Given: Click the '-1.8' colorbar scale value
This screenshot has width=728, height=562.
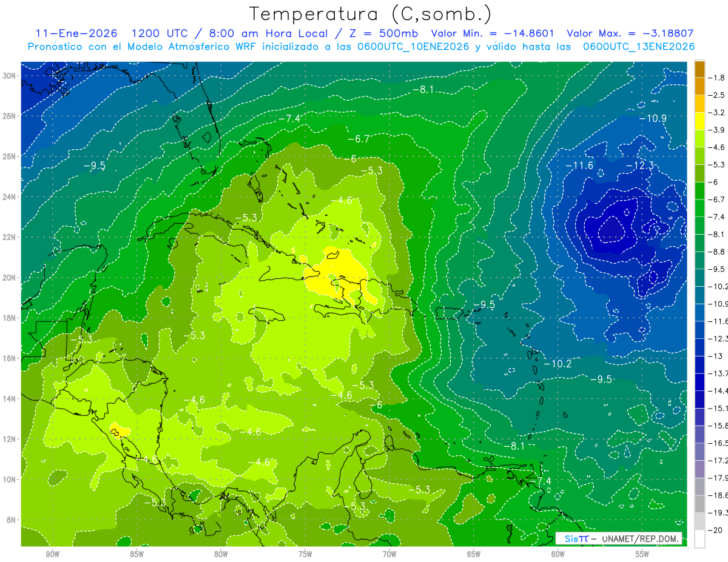Looking at the screenshot, I should 717,78.
